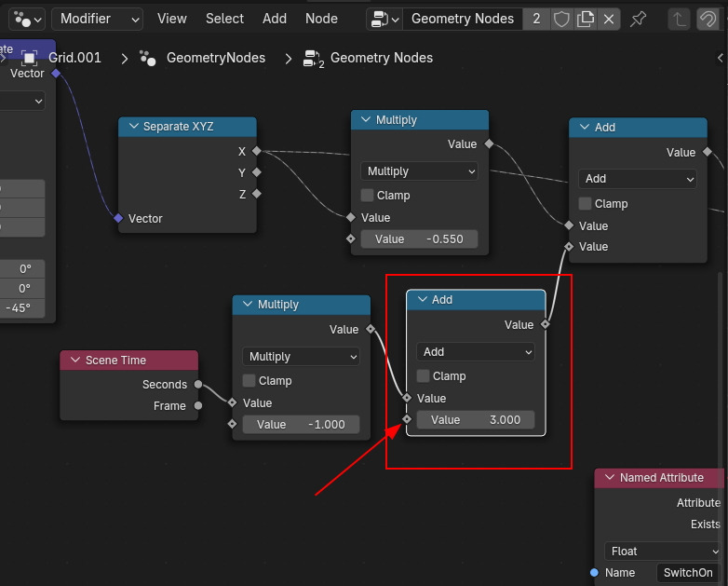Click the parent node tree arrow icon
The height and width of the screenshot is (586, 728).
pos(679,19)
